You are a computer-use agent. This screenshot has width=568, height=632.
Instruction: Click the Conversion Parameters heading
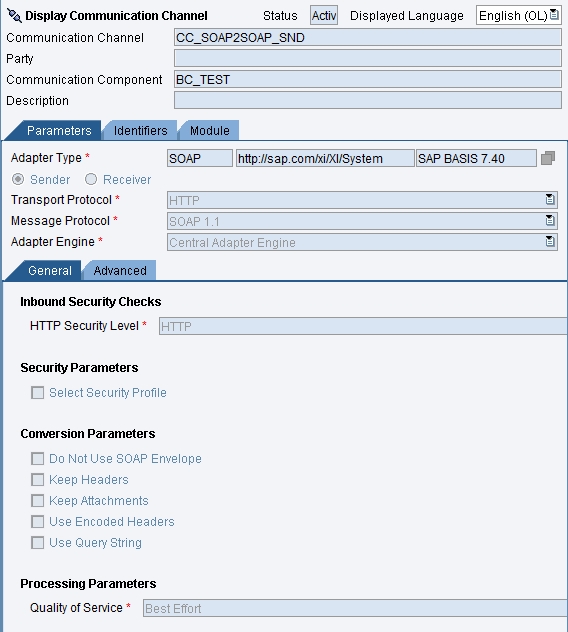click(x=87, y=434)
